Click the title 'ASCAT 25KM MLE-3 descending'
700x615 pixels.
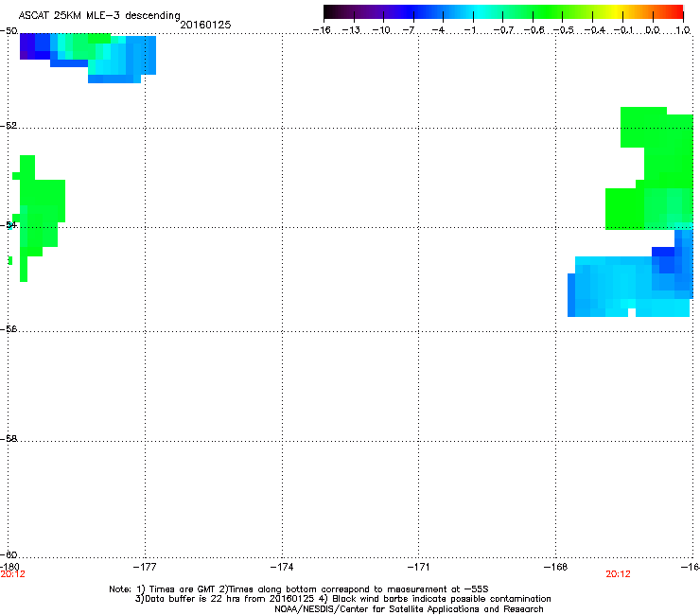tap(99, 15)
